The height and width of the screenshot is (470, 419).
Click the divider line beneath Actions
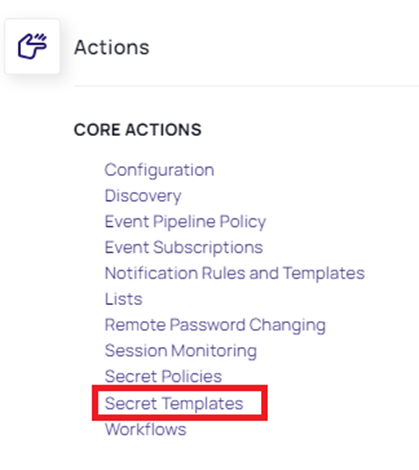[246, 86]
